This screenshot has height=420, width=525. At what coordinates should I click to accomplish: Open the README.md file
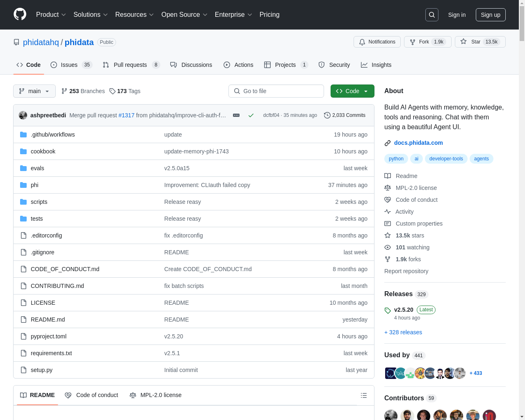(x=48, y=320)
